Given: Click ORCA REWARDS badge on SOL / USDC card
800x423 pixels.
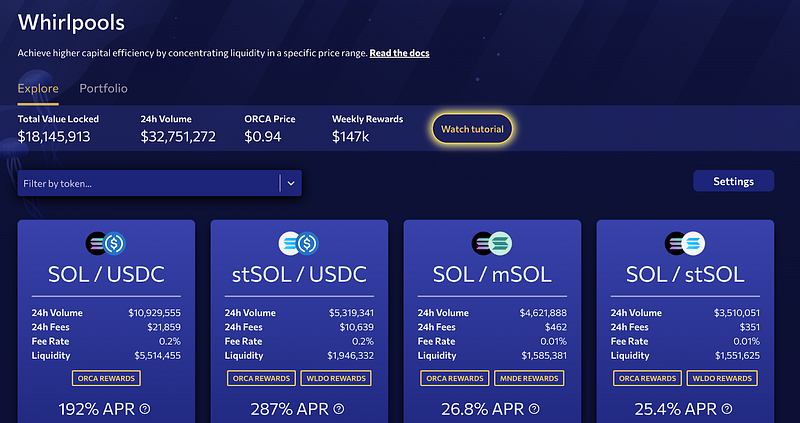Looking at the screenshot, I should 106,378.
